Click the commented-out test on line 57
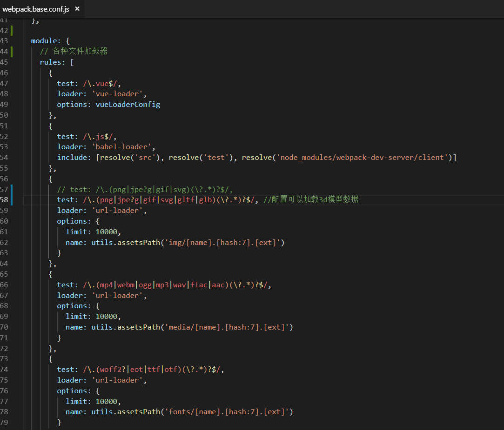Image resolution: width=504 pixels, height=430 pixels. tap(145, 190)
